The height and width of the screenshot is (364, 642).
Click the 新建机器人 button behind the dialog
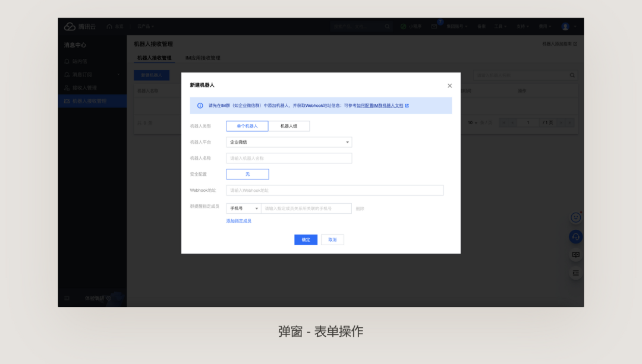click(152, 75)
